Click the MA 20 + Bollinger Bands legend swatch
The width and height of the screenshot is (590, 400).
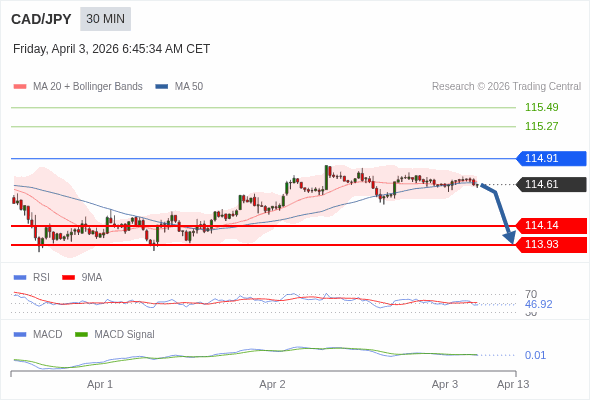[20, 87]
